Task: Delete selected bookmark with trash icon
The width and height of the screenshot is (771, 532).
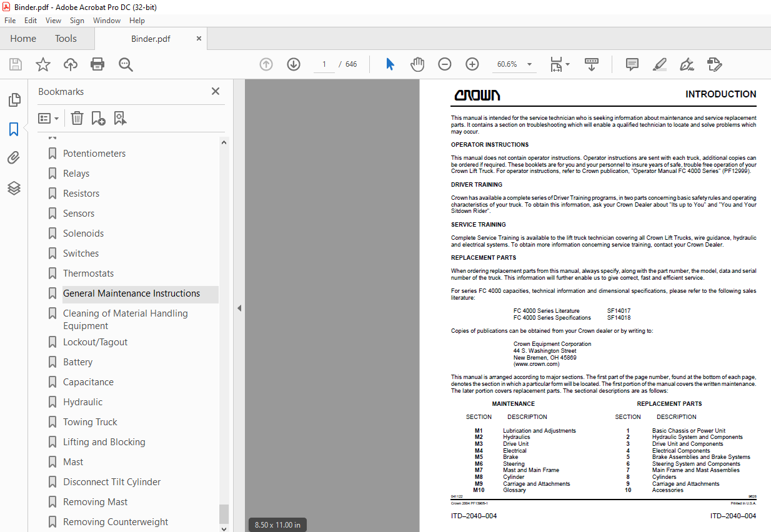Action: [x=77, y=118]
